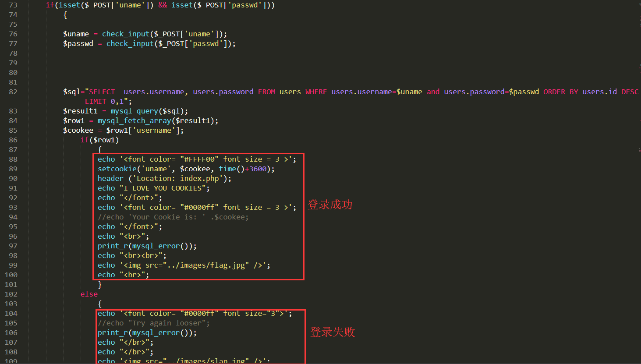Click line number 73 in the gutter
Viewport: 641px width, 364px height.
point(13,5)
